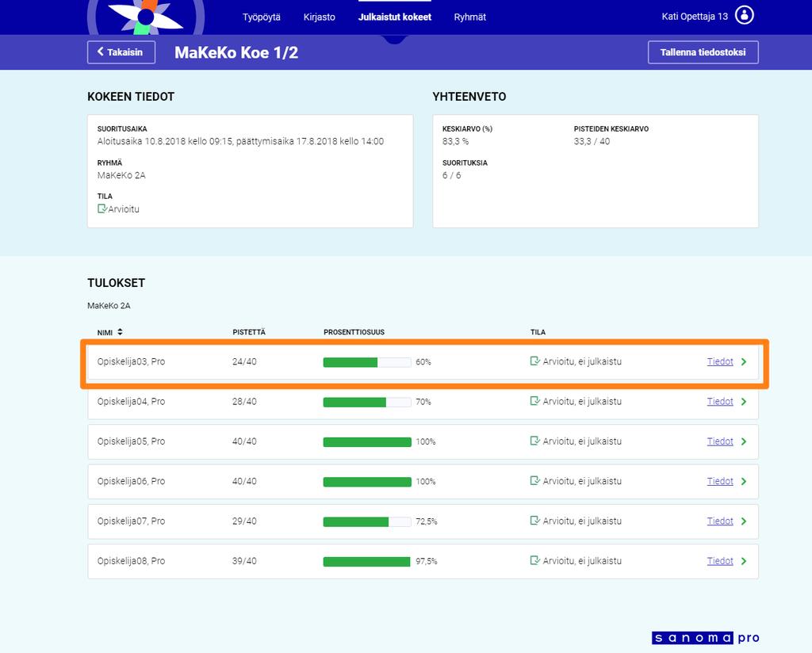Click score 39/40 in results
The image size is (812, 653).
(x=244, y=561)
